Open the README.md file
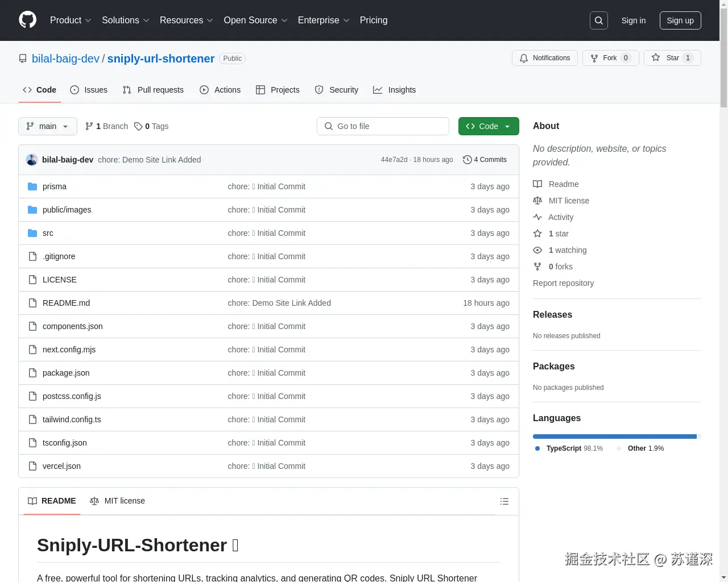This screenshot has width=728, height=582. (x=66, y=303)
